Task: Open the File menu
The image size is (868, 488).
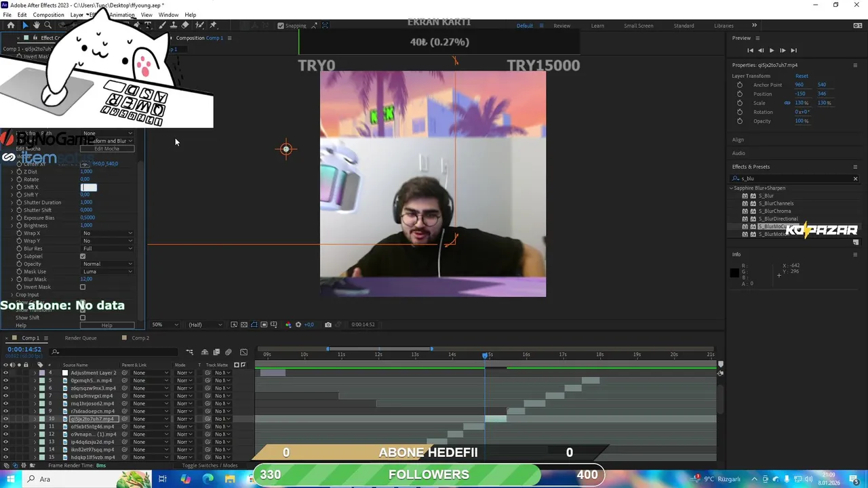Action: pos(7,15)
